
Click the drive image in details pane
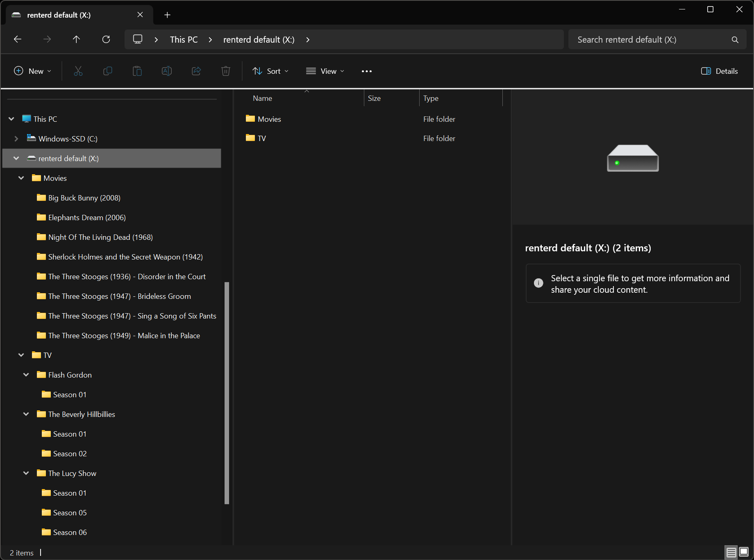coord(633,158)
